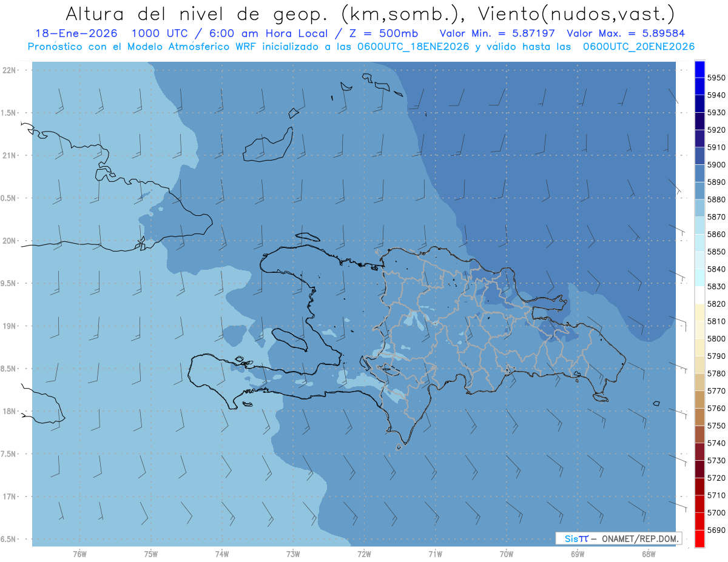Click the colorbar value 5690
The width and height of the screenshot is (728, 562).
click(x=716, y=530)
